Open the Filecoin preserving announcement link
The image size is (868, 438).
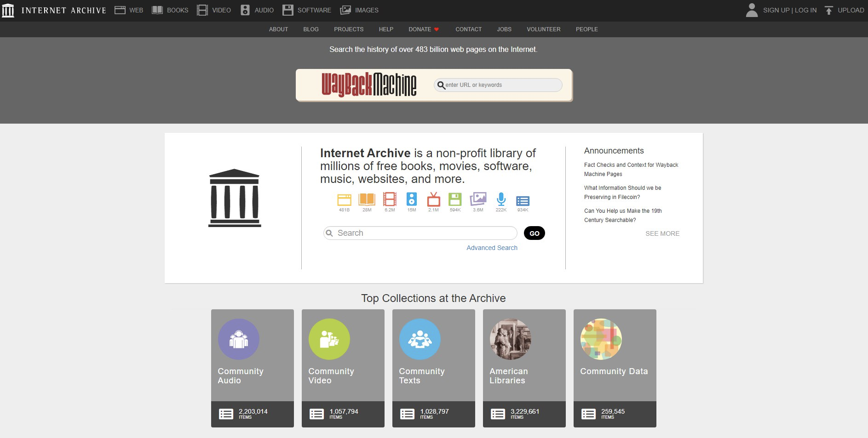[x=622, y=192]
